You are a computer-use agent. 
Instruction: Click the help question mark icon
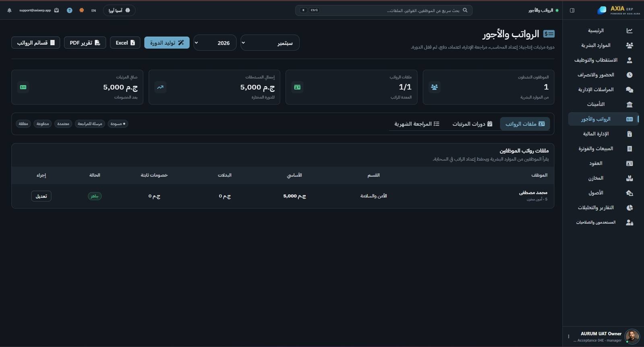[x=70, y=10]
